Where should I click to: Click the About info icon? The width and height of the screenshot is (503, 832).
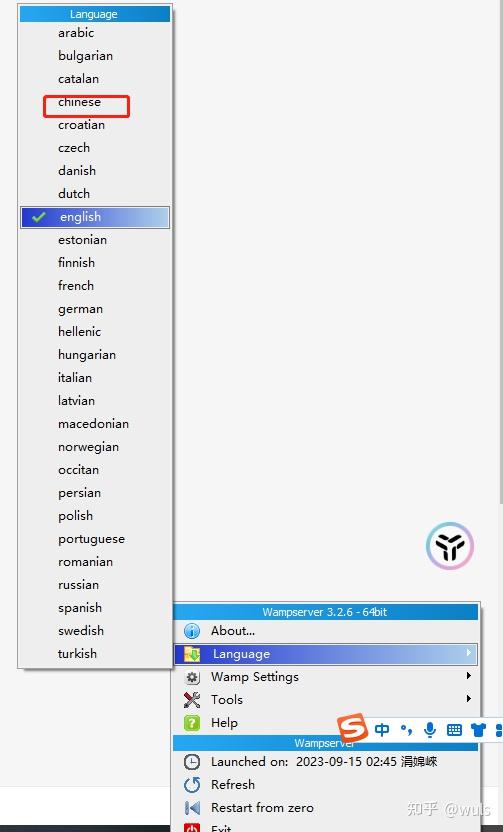pyautogui.click(x=192, y=631)
